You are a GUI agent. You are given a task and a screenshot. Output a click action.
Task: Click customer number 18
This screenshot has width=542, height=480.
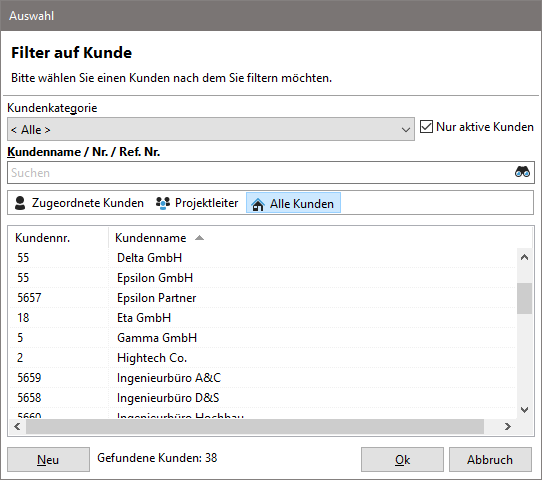tap(23, 318)
